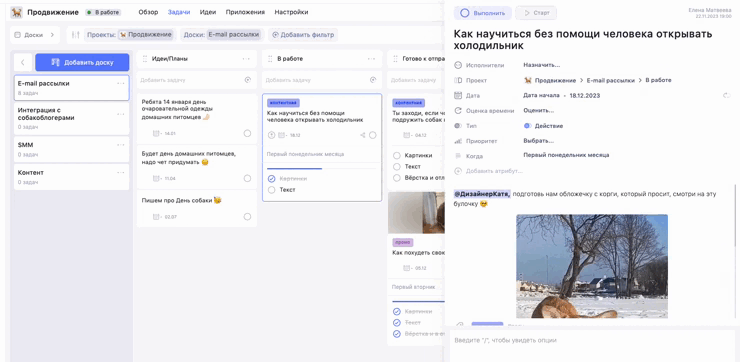This screenshot has height=362, width=740.
Task: Click calendar icon dated 14.01 on card
Action: 156,134
